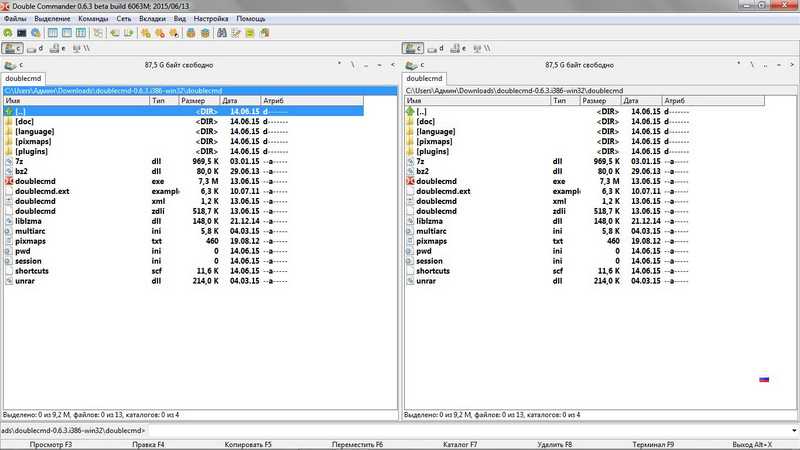Image resolution: width=800 pixels, height=450 pixels.
Task: Click the green Refresh toolbar icon
Action: pos(8,33)
